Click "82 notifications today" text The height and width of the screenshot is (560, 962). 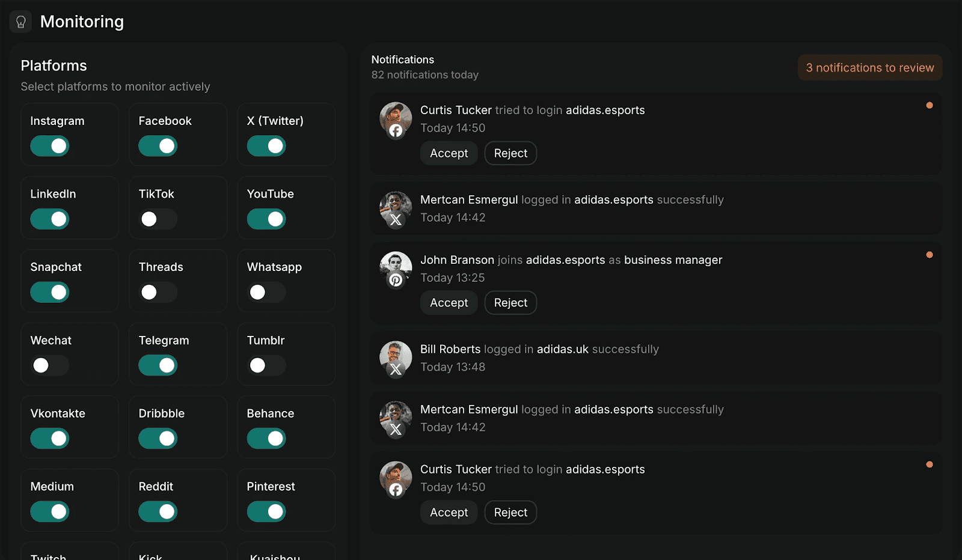coord(425,75)
